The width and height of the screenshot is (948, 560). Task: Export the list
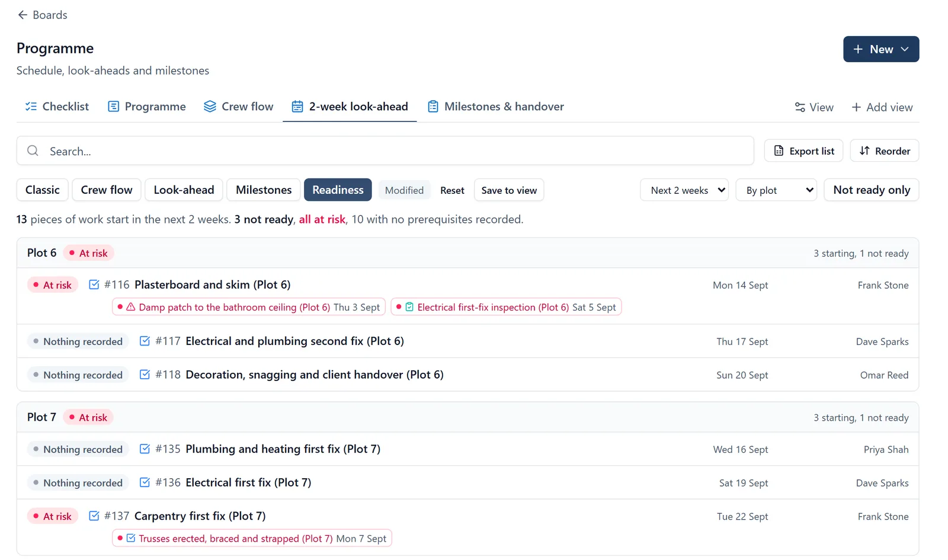804,151
